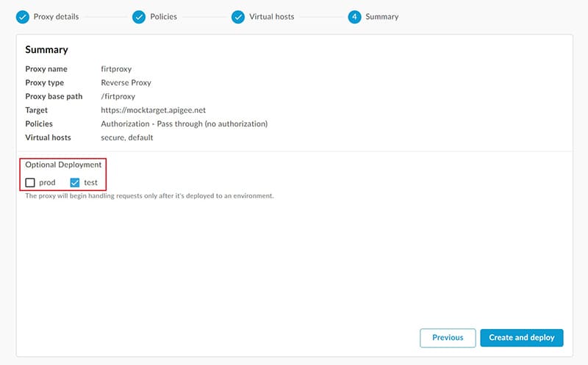Click the Policies step checkmark icon
This screenshot has width=588, height=365.
(x=139, y=17)
